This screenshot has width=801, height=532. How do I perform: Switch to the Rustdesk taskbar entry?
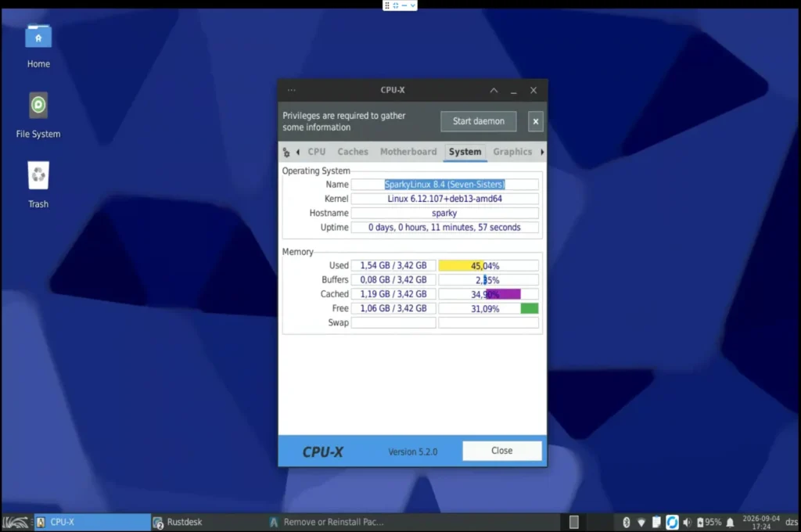coord(208,523)
